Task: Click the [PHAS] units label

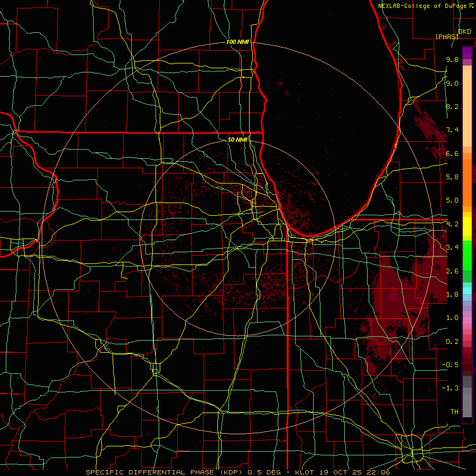Action: pos(447,36)
